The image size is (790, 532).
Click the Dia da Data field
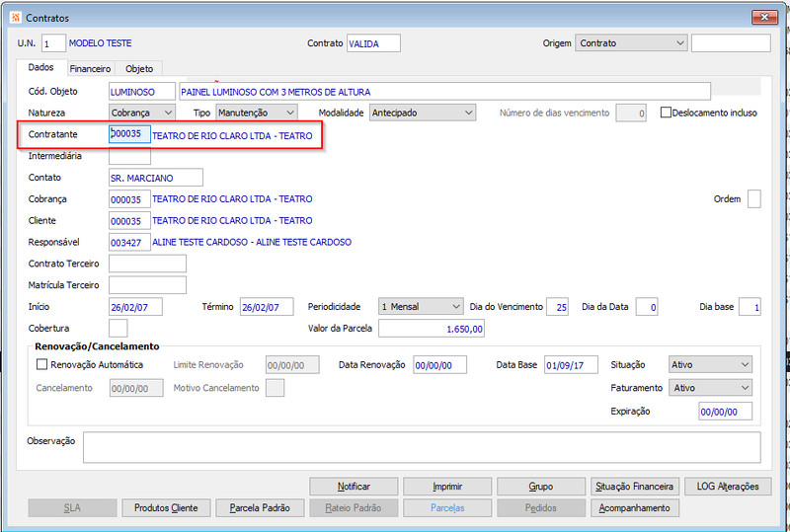(647, 307)
